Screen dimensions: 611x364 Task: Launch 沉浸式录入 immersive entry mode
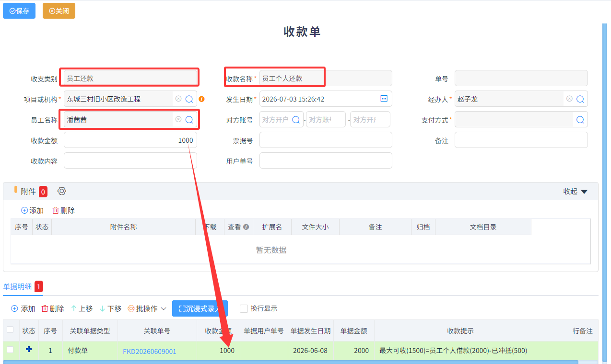[200, 309]
